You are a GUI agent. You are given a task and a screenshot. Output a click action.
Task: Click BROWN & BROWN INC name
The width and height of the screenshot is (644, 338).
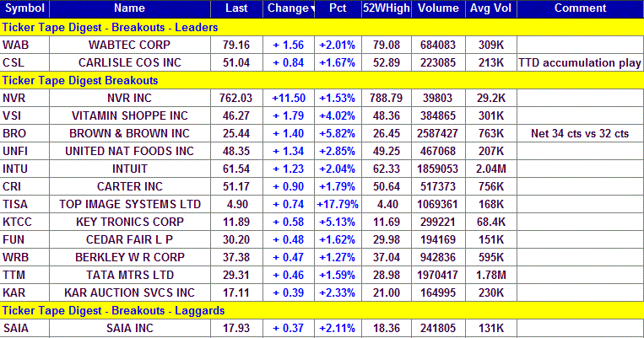pos(130,133)
